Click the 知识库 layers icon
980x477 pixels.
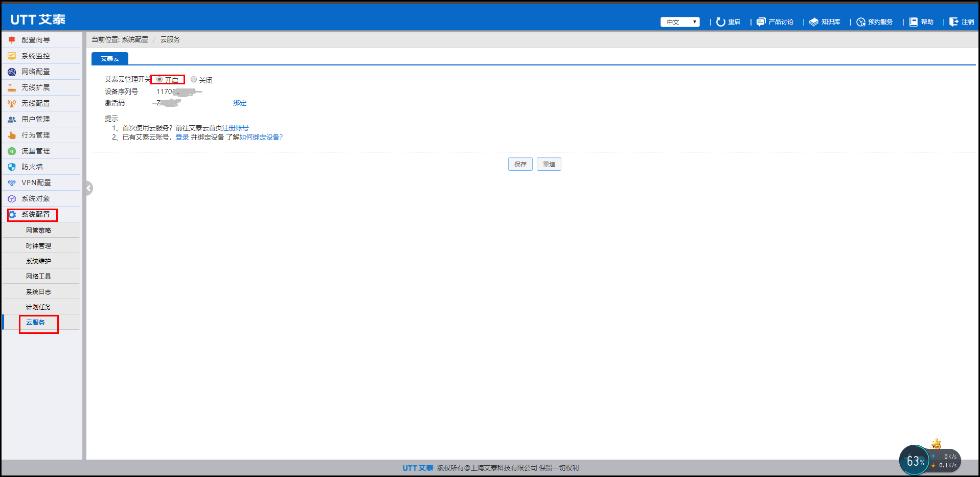[x=814, y=21]
